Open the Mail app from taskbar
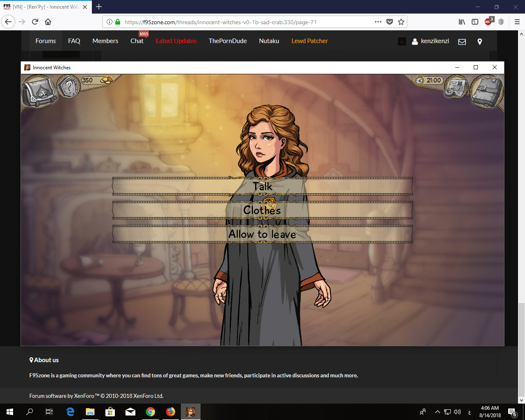Screen dimensions: 525x420 click(x=130, y=412)
